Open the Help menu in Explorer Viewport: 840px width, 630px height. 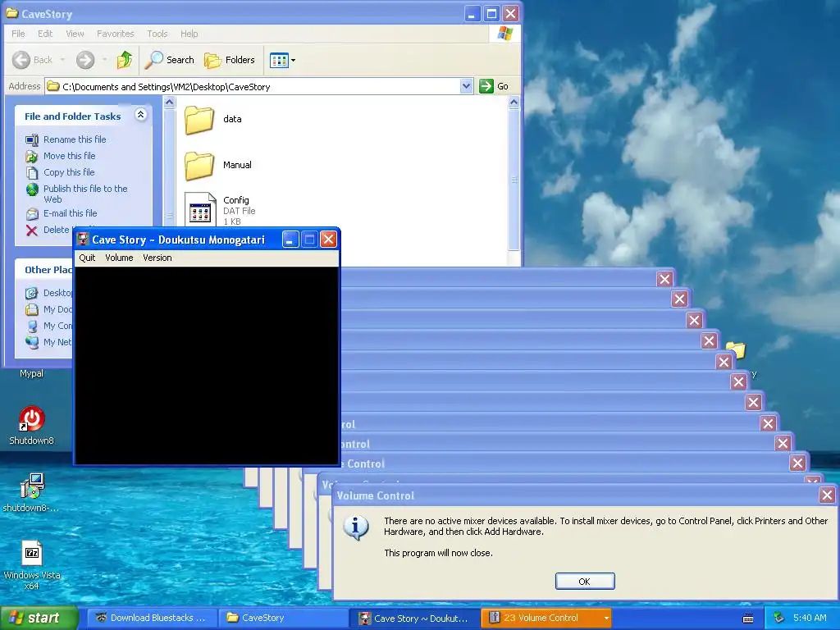189,34
